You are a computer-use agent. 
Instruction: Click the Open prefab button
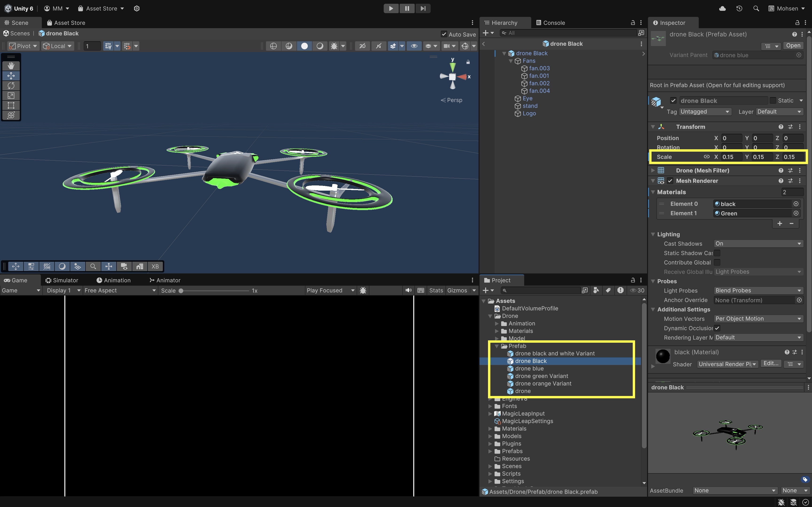point(793,46)
